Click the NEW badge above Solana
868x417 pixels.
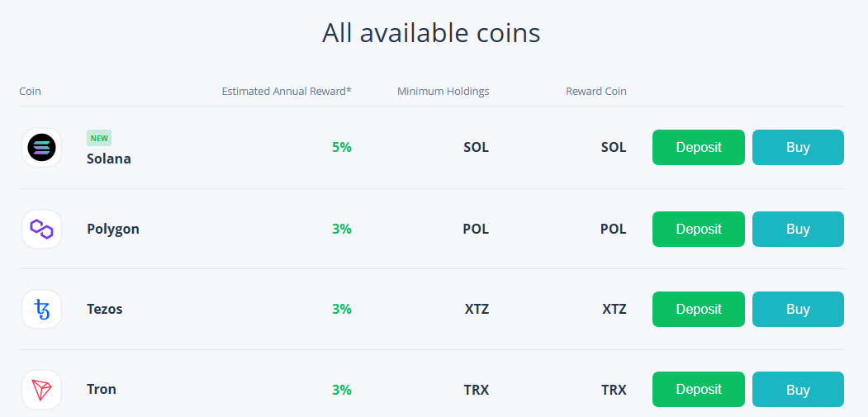point(99,138)
